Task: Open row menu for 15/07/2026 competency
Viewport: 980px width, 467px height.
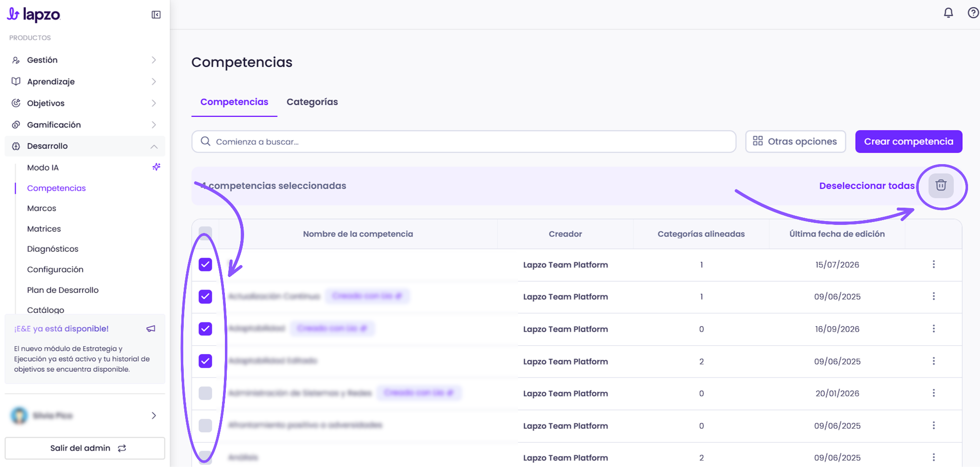Action: (934, 265)
